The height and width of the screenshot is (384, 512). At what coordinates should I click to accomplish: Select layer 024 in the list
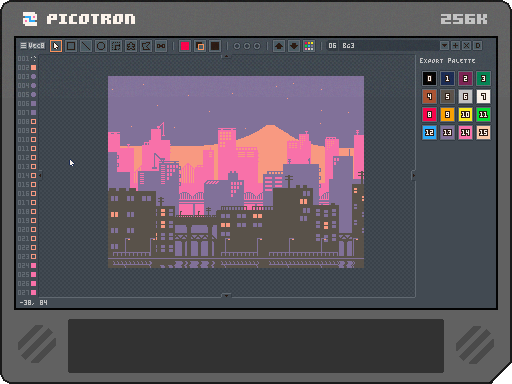[27, 266]
